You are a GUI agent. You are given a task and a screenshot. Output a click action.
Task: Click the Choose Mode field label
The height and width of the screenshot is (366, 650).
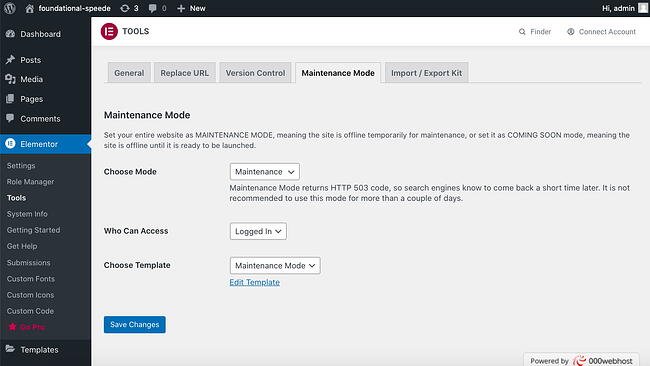[130, 172]
